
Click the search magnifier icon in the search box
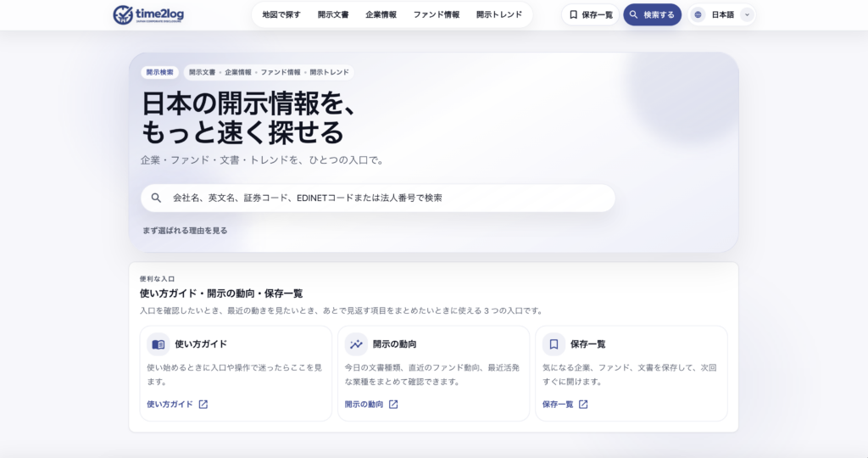[x=156, y=198]
